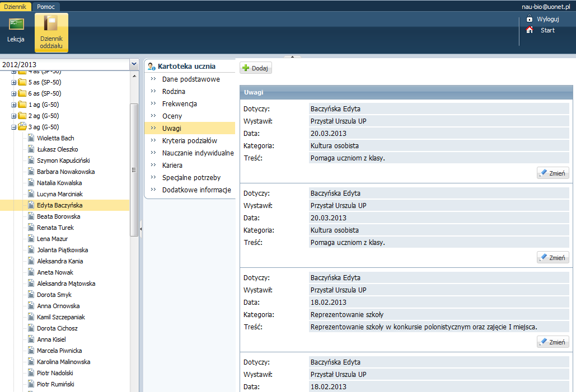Expand the 6 as (SP-50) tree node

(13, 93)
